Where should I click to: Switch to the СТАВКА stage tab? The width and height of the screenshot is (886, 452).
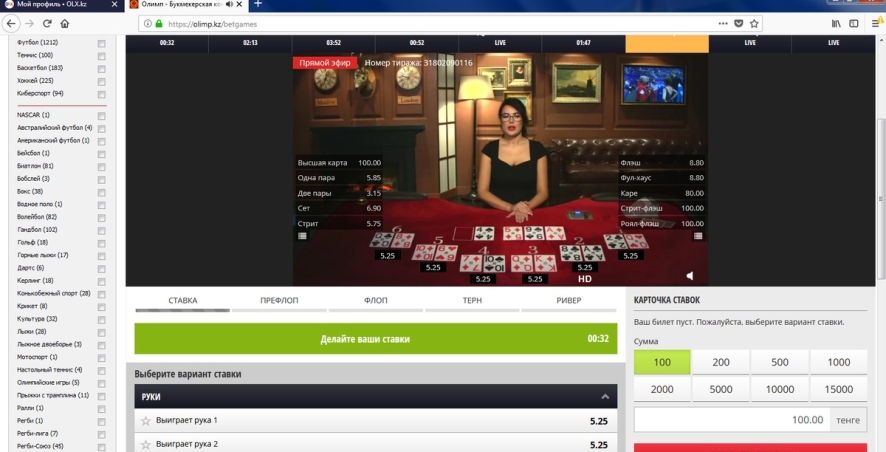[x=183, y=301]
